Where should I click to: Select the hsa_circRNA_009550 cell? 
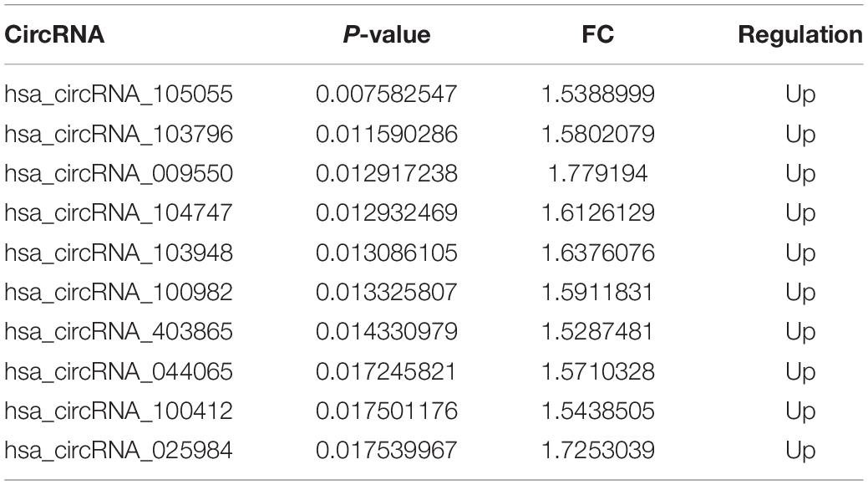[x=119, y=173]
